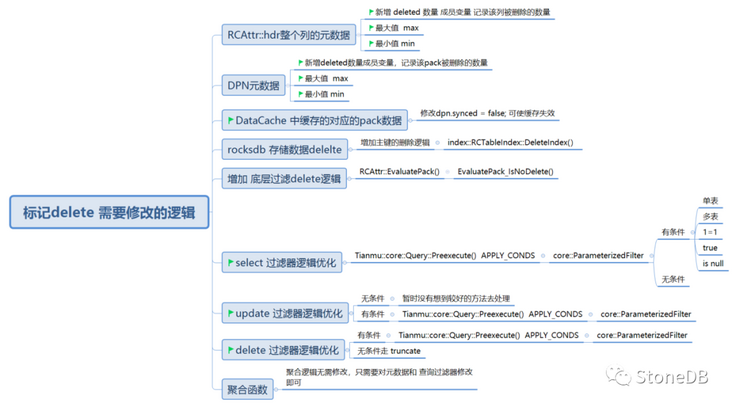
Task: Select the DataCache 中缓存的对应的pack数据 node
Action: (x=315, y=120)
